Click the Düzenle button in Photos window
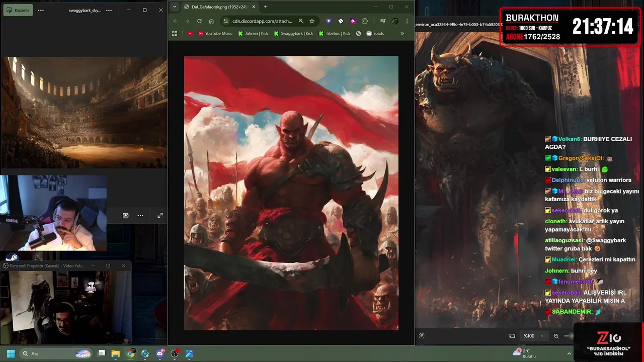 point(18,10)
